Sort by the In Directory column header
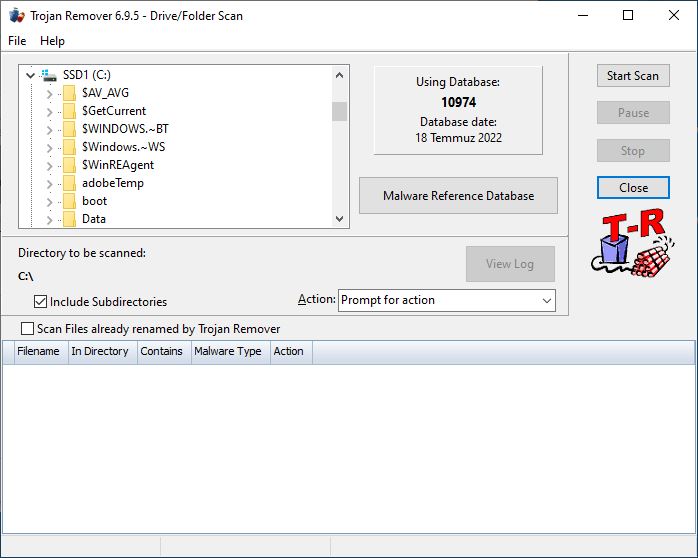 (x=102, y=352)
